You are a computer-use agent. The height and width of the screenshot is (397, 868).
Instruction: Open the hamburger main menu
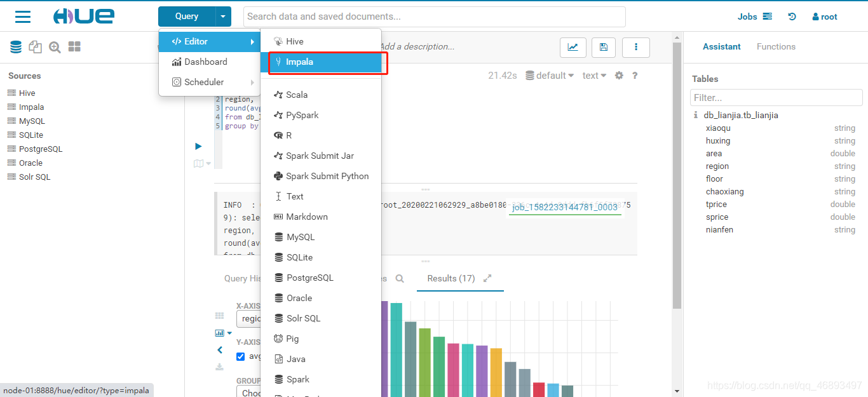pyautogui.click(x=23, y=17)
